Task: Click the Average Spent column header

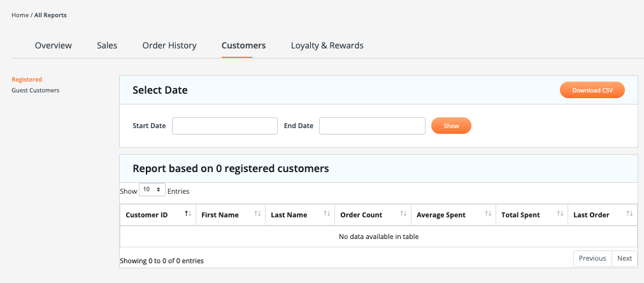Action: (454, 215)
